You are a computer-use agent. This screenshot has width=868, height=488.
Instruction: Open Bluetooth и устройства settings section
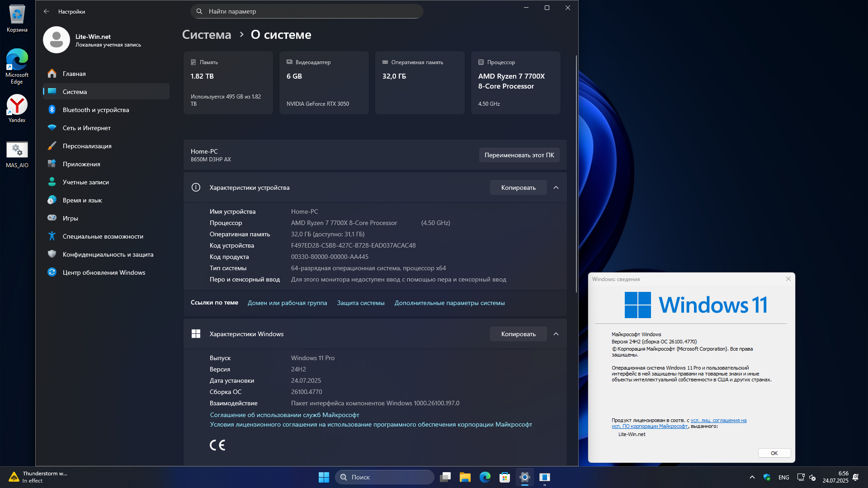coord(96,110)
